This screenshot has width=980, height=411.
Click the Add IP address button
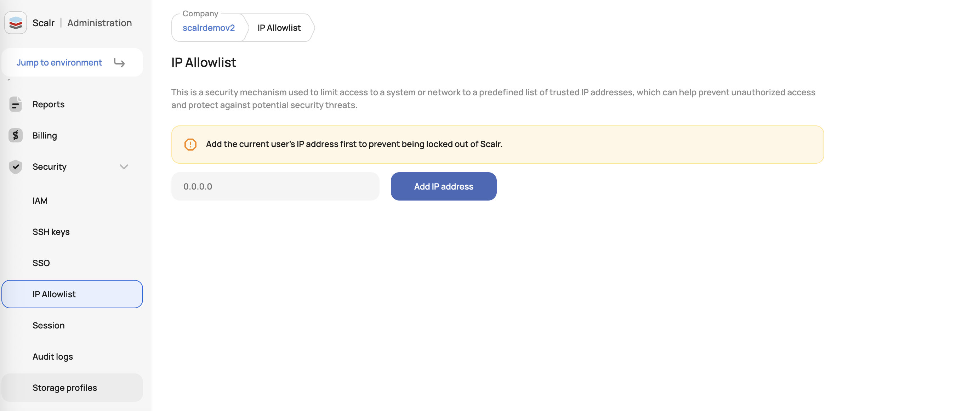[x=444, y=186]
